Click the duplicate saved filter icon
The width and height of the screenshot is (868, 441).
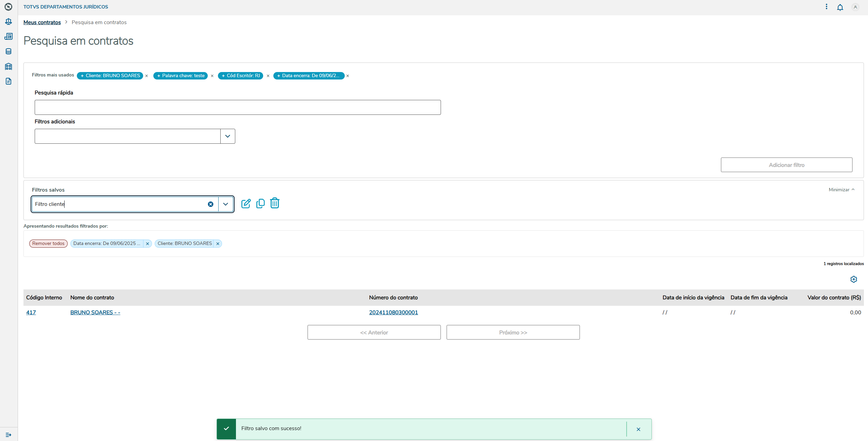260,204
